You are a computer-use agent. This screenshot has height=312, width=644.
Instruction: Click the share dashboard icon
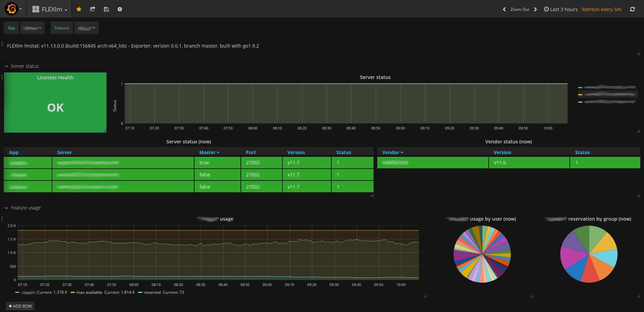(x=93, y=9)
